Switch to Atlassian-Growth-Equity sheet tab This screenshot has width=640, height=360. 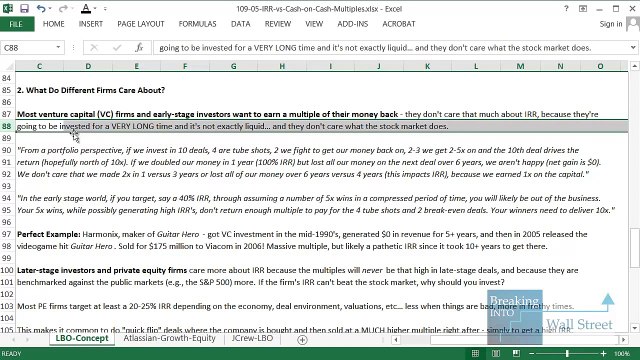click(169, 338)
